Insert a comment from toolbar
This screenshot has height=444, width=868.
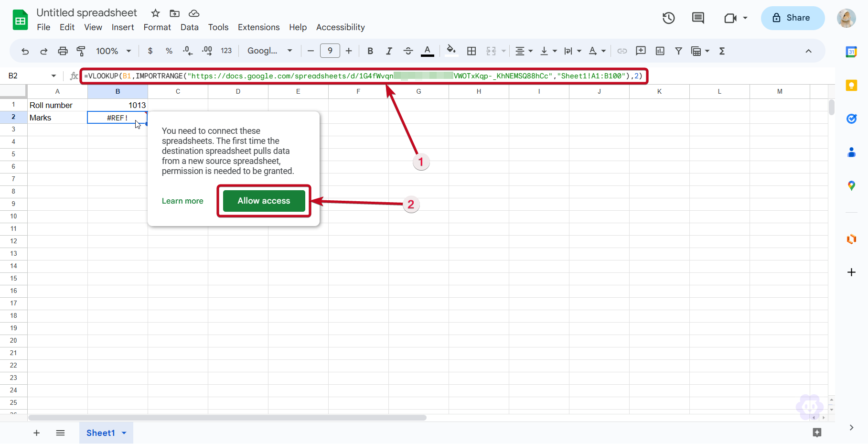641,51
